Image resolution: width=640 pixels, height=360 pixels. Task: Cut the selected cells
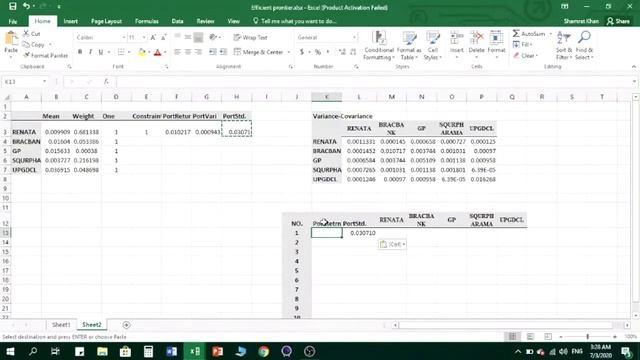click(x=32, y=34)
